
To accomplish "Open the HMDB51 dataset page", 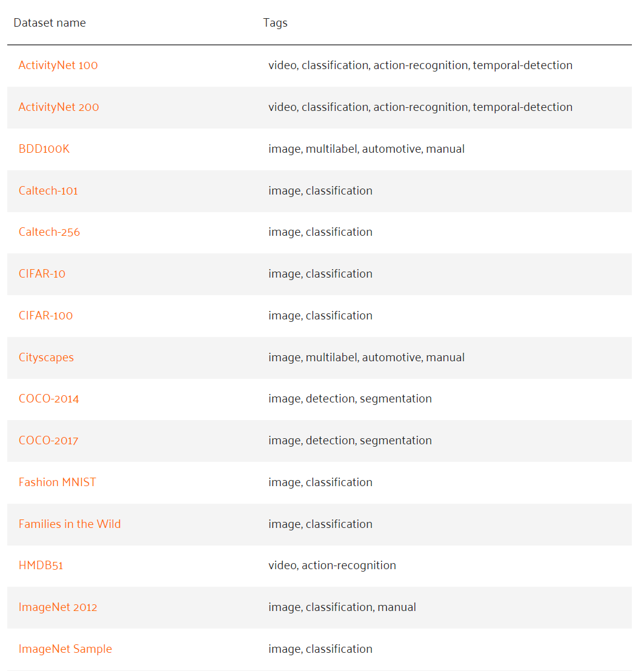I will pyautogui.click(x=41, y=566).
